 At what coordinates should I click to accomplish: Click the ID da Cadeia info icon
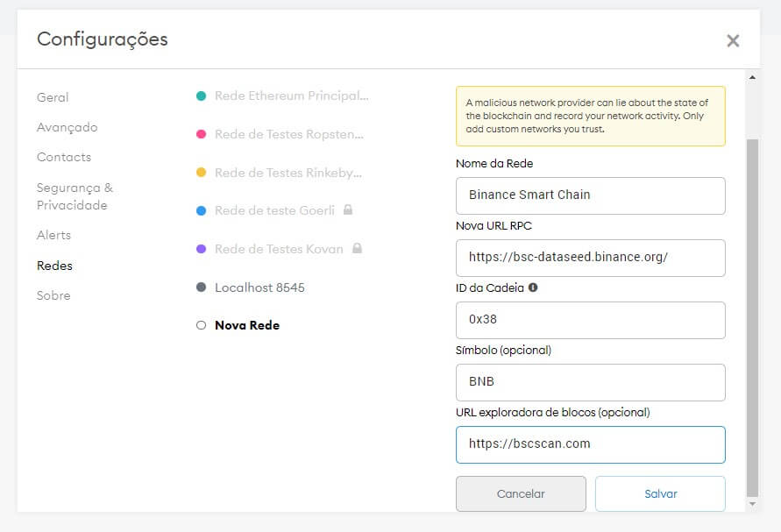(x=533, y=287)
